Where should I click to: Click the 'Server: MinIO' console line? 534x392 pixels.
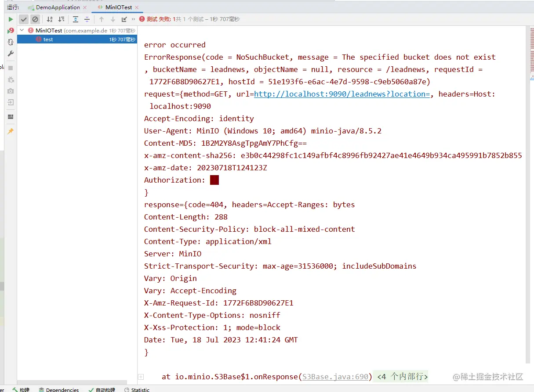(x=173, y=254)
